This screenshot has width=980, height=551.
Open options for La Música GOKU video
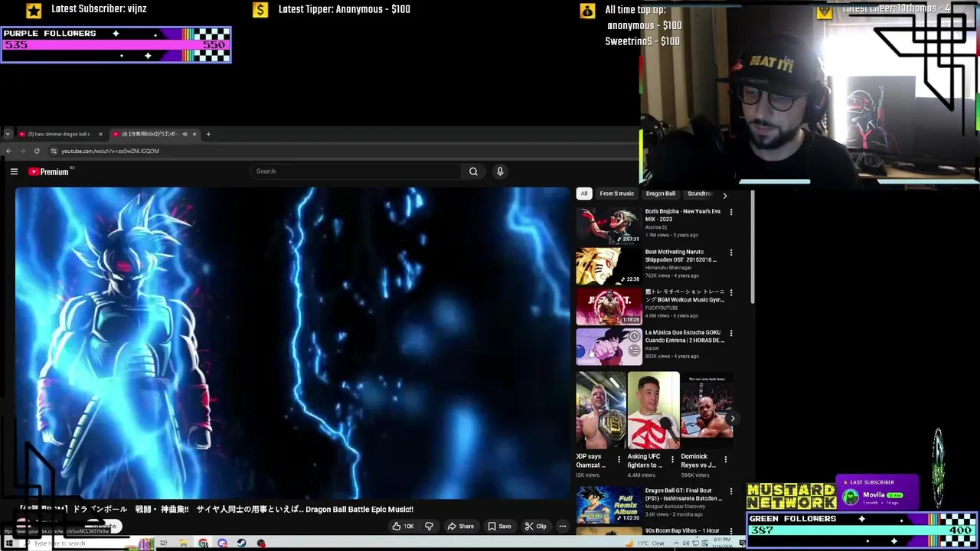click(x=731, y=334)
